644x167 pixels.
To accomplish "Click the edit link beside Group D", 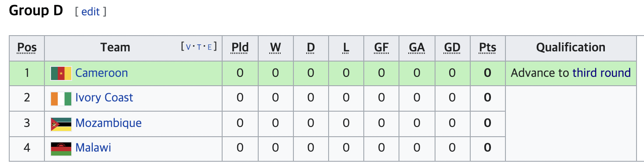I will [91, 12].
